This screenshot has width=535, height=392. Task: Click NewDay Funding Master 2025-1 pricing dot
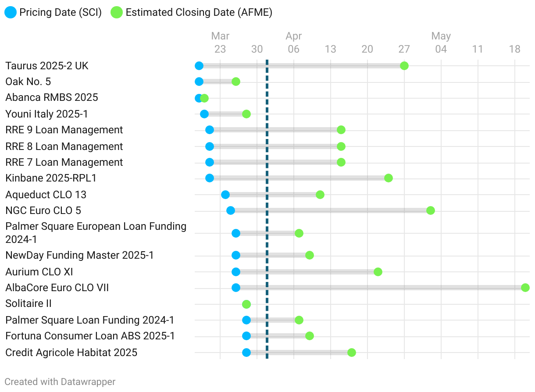click(x=236, y=255)
